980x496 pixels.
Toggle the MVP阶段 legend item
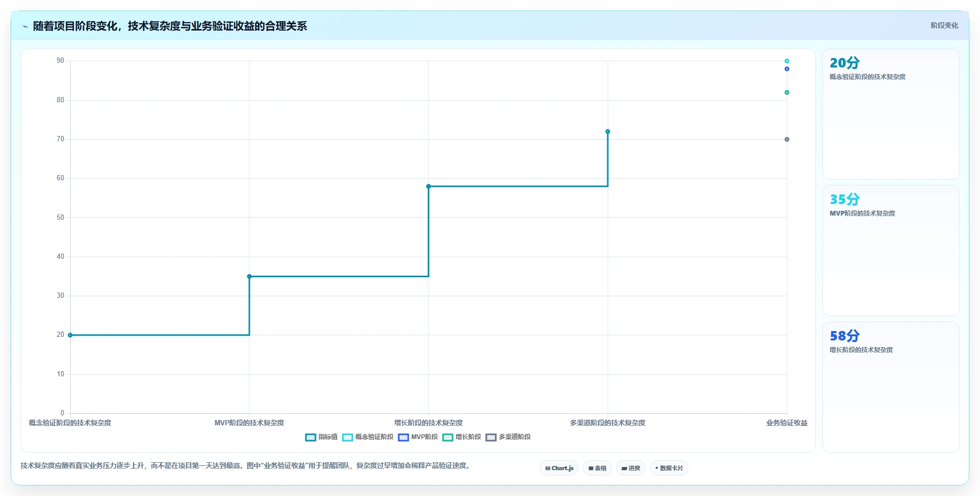click(418, 437)
